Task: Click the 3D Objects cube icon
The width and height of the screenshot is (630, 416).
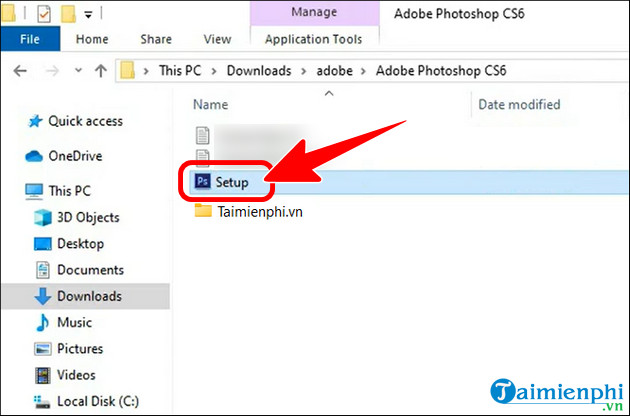Action: click(43, 217)
